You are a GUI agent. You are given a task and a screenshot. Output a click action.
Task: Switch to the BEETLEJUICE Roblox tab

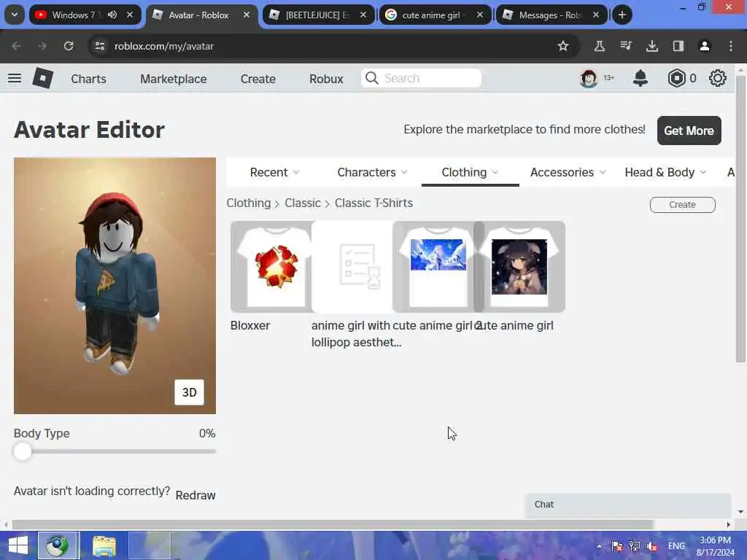[x=317, y=15]
